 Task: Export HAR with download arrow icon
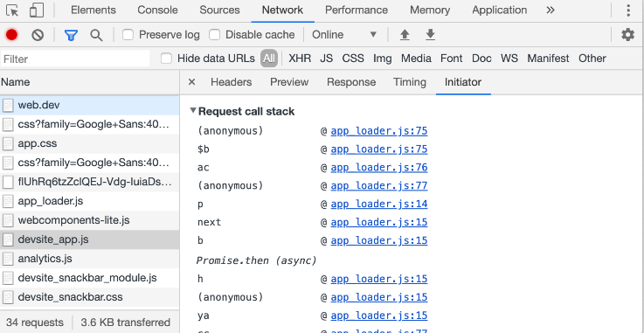pyautogui.click(x=430, y=35)
